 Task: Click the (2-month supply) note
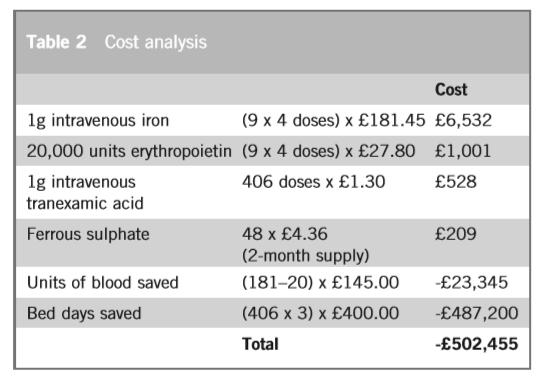[x=305, y=256]
